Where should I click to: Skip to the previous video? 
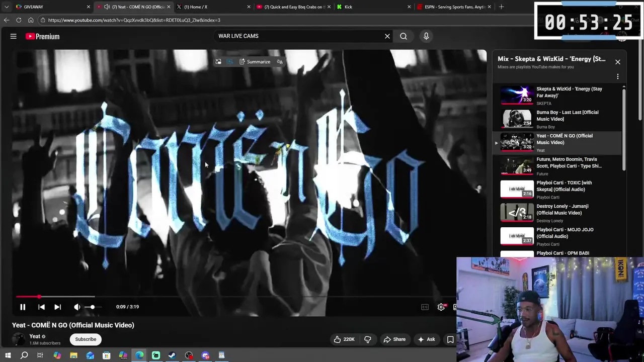41,307
